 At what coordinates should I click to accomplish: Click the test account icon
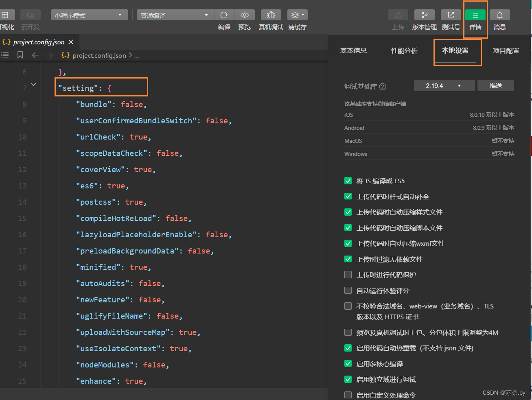(x=451, y=15)
